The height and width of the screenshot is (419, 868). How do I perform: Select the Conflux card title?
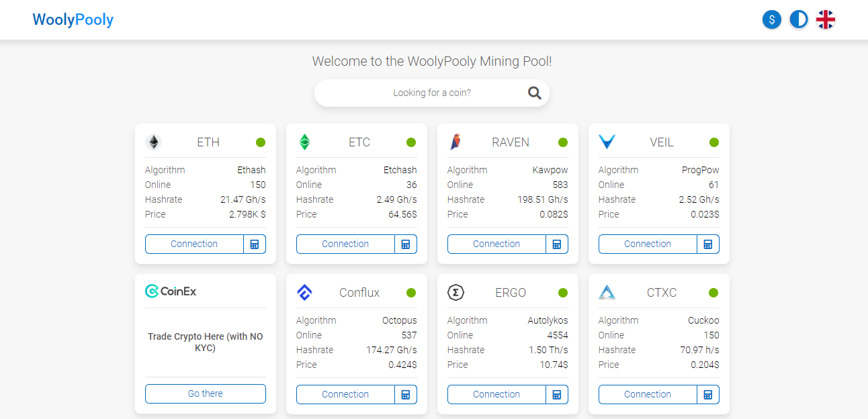click(x=359, y=293)
